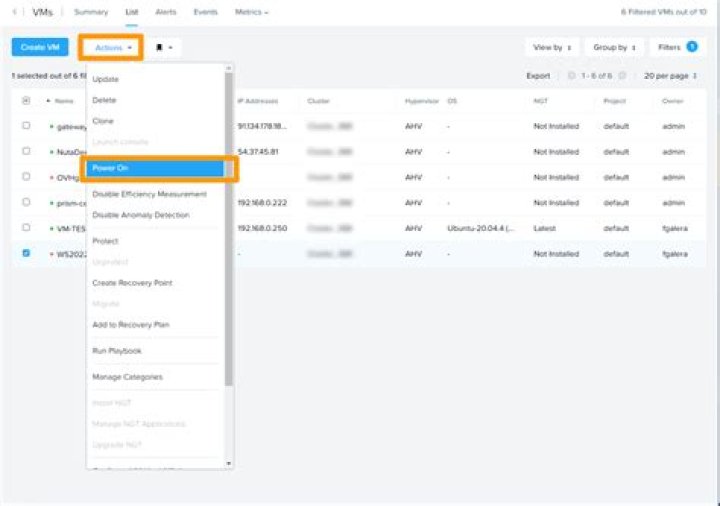Click the Create VM button
Viewport: 720px width, 506px height.
coord(39,47)
